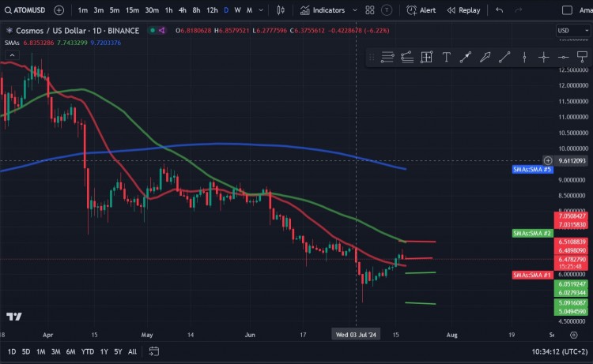
Task: Select the signpost annotation tool
Action: tap(582, 57)
